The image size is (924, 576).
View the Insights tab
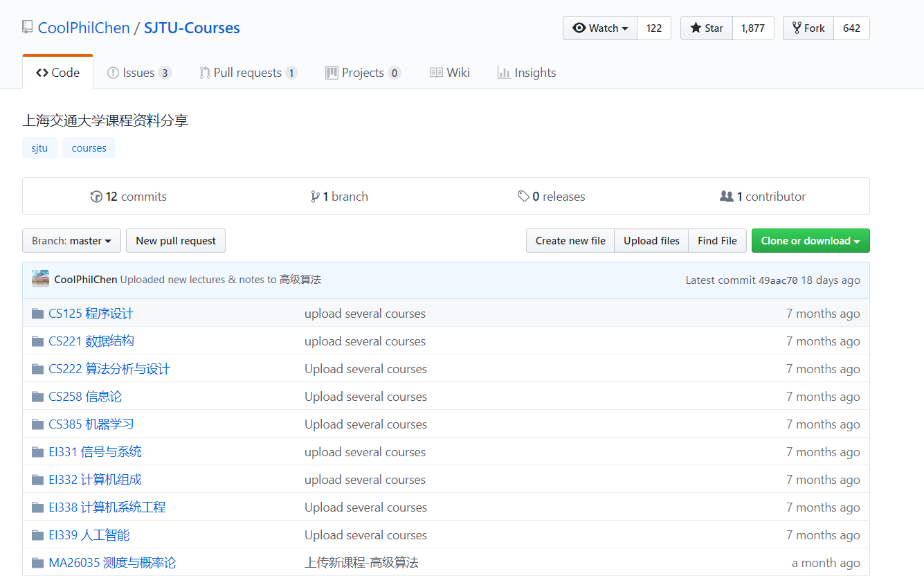(527, 73)
